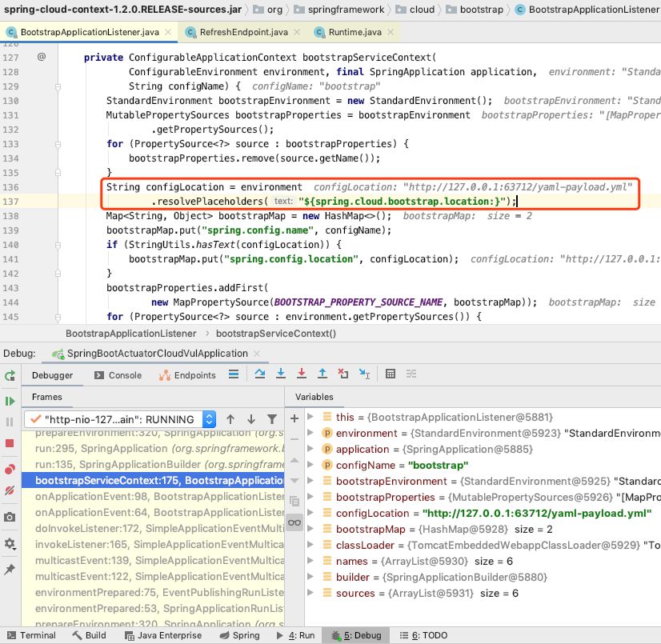Click the Step Into icon
Image resolution: width=661 pixels, height=644 pixels.
click(x=280, y=374)
